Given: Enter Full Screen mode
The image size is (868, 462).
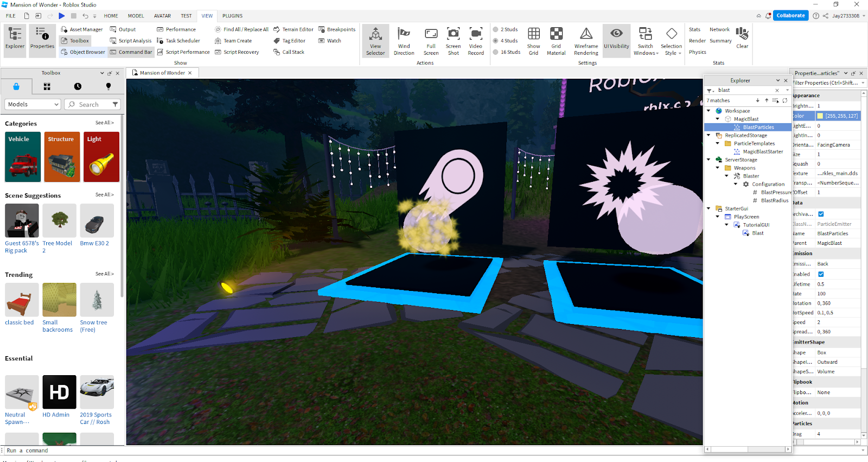Looking at the screenshot, I should 431,41.
